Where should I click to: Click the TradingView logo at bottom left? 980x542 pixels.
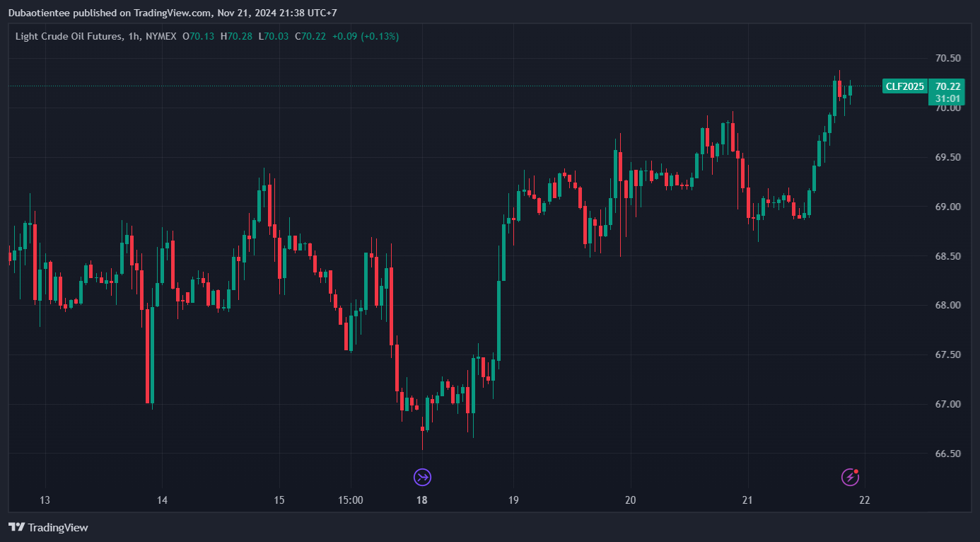48,527
